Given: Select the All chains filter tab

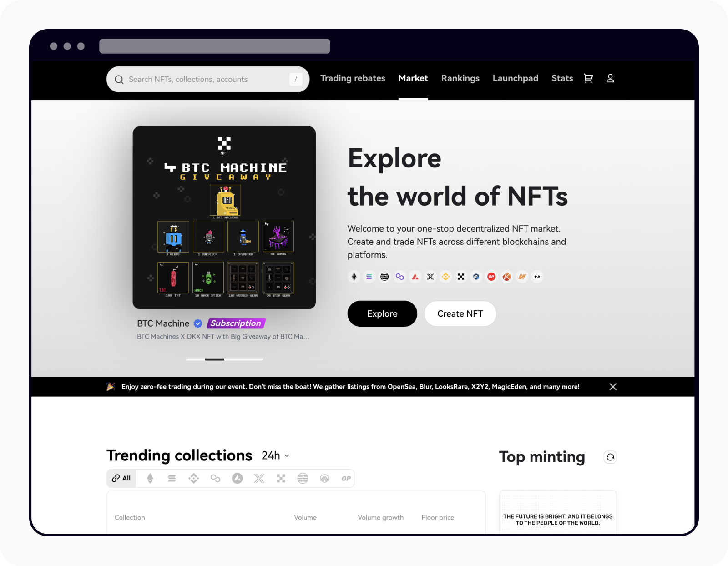Looking at the screenshot, I should click(121, 478).
